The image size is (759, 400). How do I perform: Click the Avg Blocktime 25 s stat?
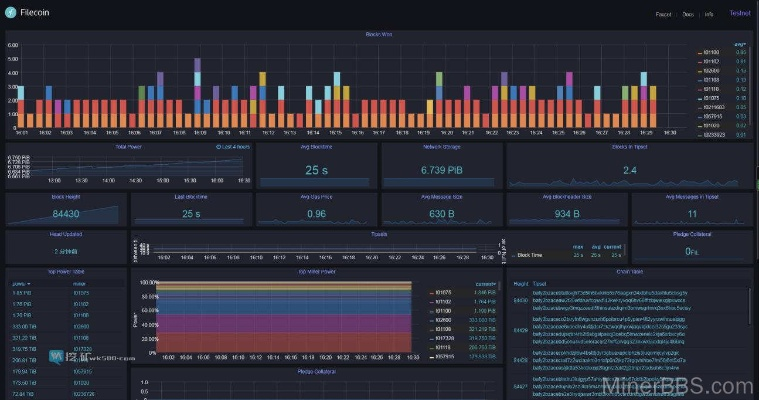pos(317,170)
